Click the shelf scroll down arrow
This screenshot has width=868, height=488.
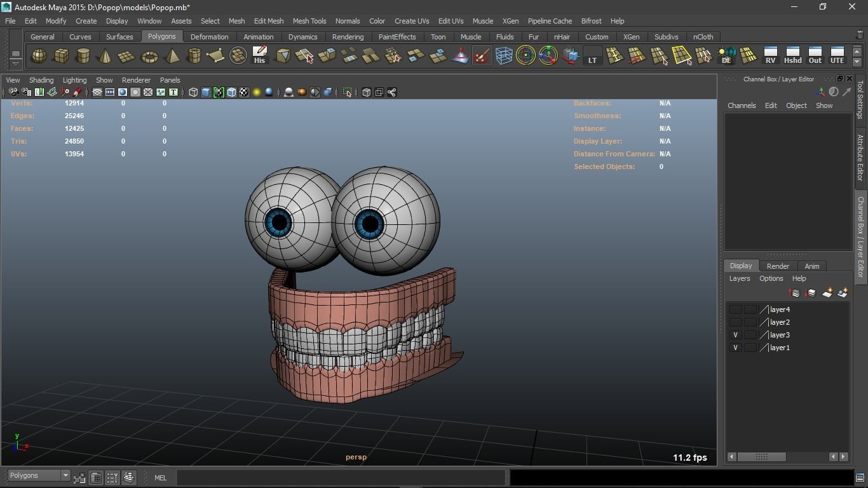pos(857,62)
